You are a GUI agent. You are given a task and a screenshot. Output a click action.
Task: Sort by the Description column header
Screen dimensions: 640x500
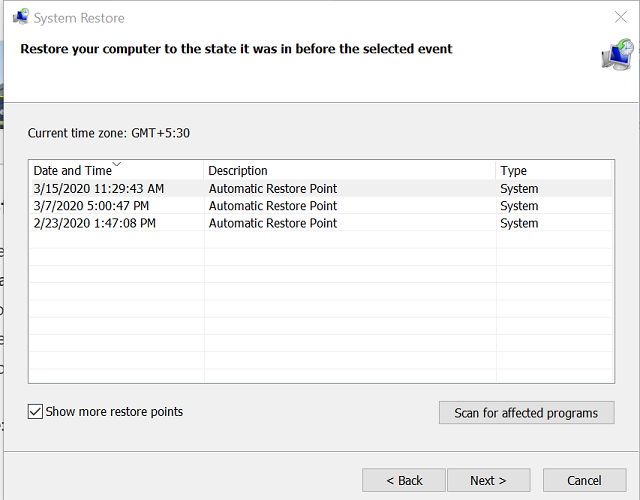pyautogui.click(x=238, y=171)
